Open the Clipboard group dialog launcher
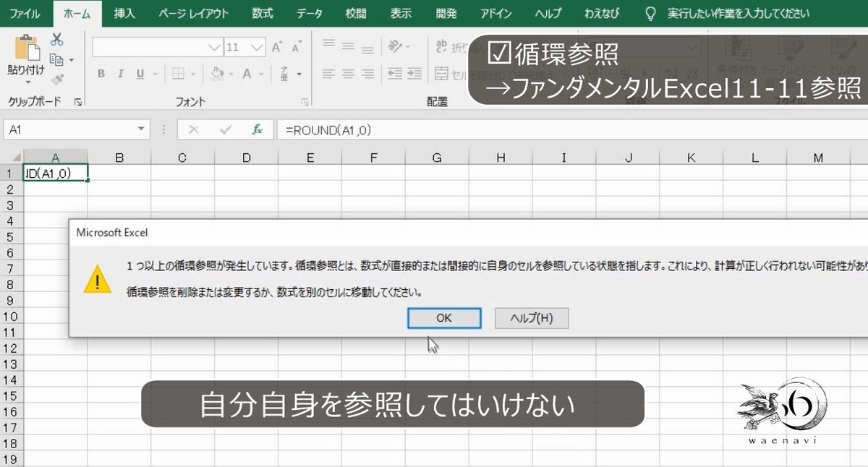868x467 pixels. click(78, 102)
